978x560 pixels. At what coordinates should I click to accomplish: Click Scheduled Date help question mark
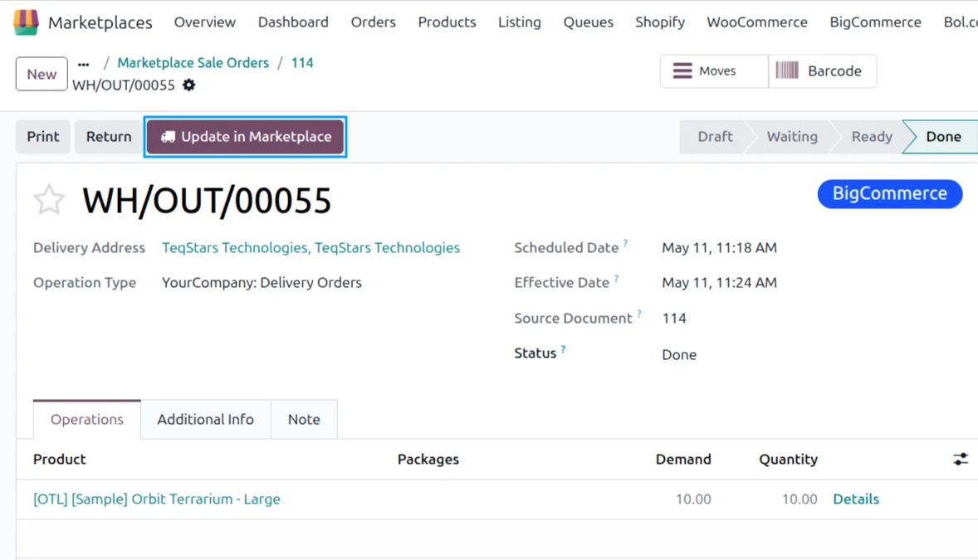pyautogui.click(x=625, y=243)
